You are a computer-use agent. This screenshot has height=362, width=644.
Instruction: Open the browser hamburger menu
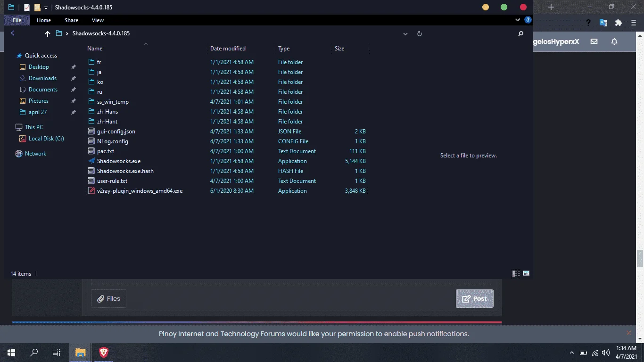coord(634,23)
